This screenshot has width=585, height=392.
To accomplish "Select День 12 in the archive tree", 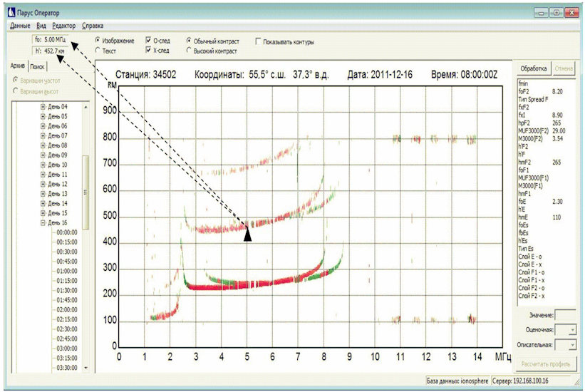I will [58, 184].
